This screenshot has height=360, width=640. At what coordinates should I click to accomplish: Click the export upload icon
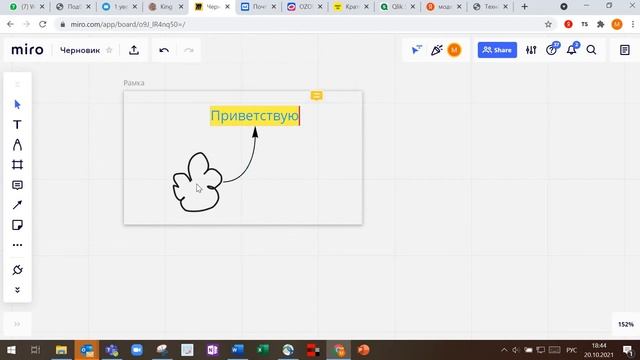[x=134, y=50]
